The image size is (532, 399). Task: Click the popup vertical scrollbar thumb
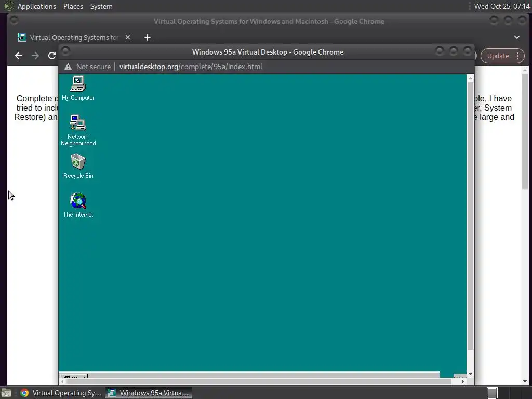[470, 216]
